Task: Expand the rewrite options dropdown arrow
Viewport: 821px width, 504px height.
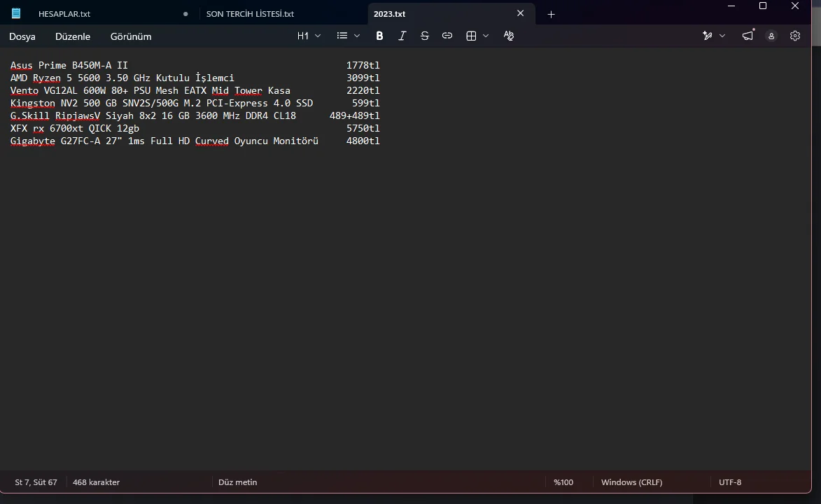Action: pyautogui.click(x=722, y=36)
